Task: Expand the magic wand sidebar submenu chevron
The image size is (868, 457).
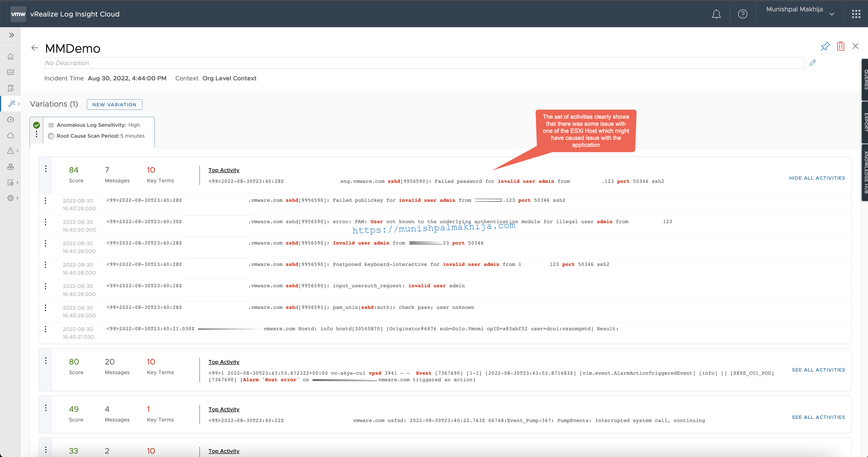Action: coord(18,103)
